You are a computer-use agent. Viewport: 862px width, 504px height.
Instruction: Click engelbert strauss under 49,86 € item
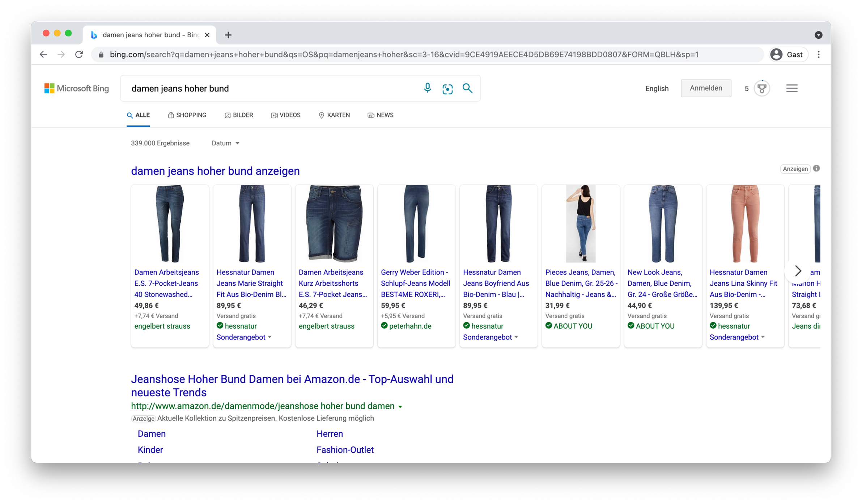[x=162, y=326]
